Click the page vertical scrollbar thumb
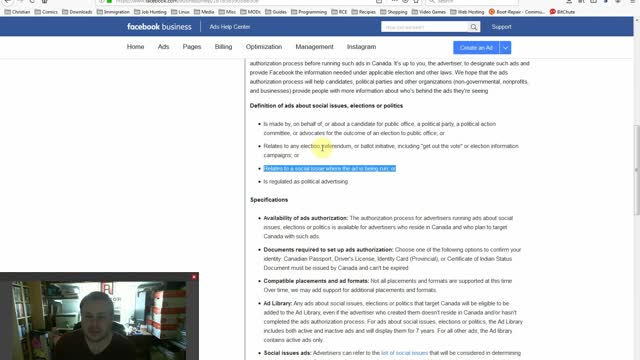The width and height of the screenshot is (640, 360). [637, 171]
